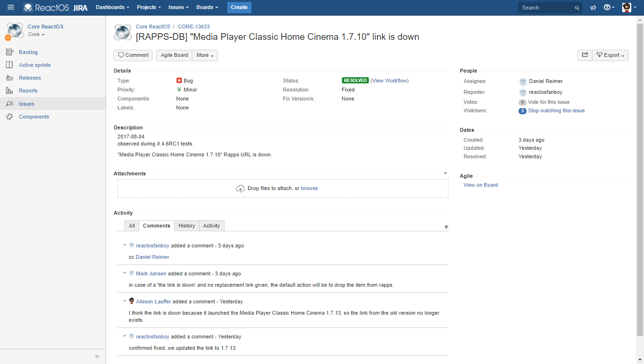Open the Core project switcher dropdown

[x=36, y=35]
